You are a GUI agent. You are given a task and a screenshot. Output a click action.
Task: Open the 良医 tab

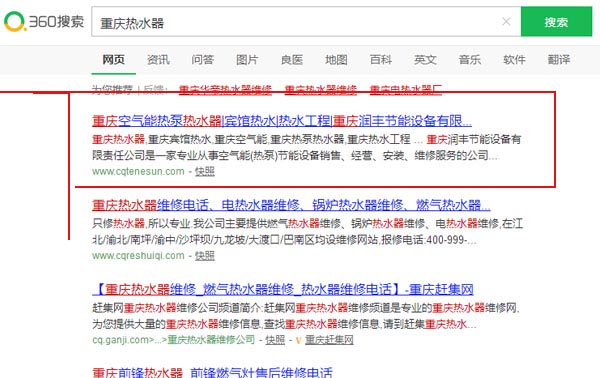tap(292, 60)
